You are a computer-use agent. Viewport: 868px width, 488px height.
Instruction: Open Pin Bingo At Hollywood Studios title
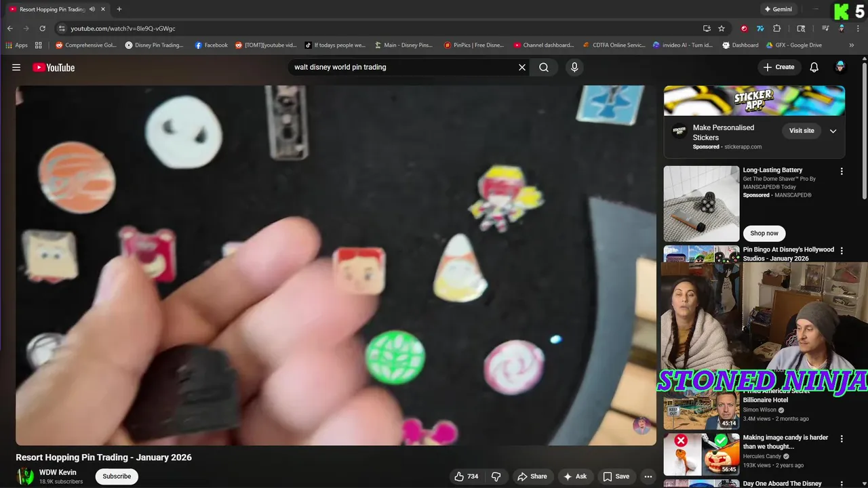(788, 254)
